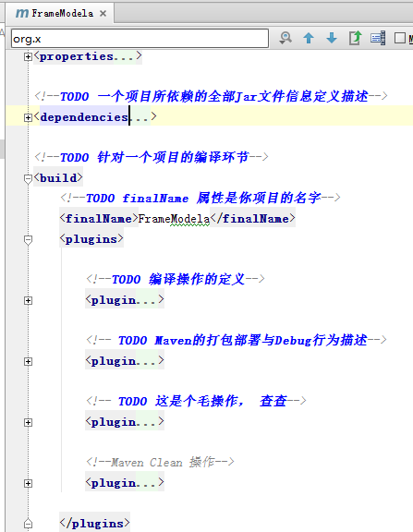
Task: Expand plugin under Maven Clean comment
Action: click(28, 483)
